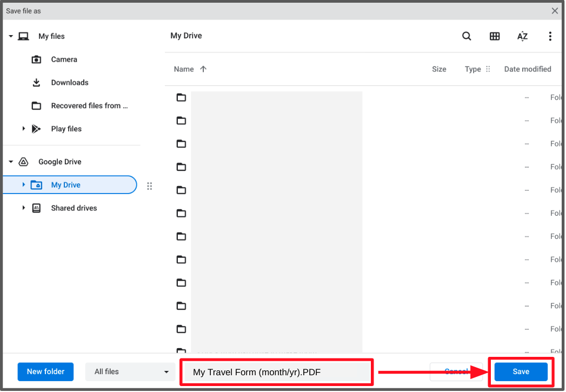This screenshot has width=566, height=392.
Task: Collapse the My files tree section
Action: click(x=11, y=36)
